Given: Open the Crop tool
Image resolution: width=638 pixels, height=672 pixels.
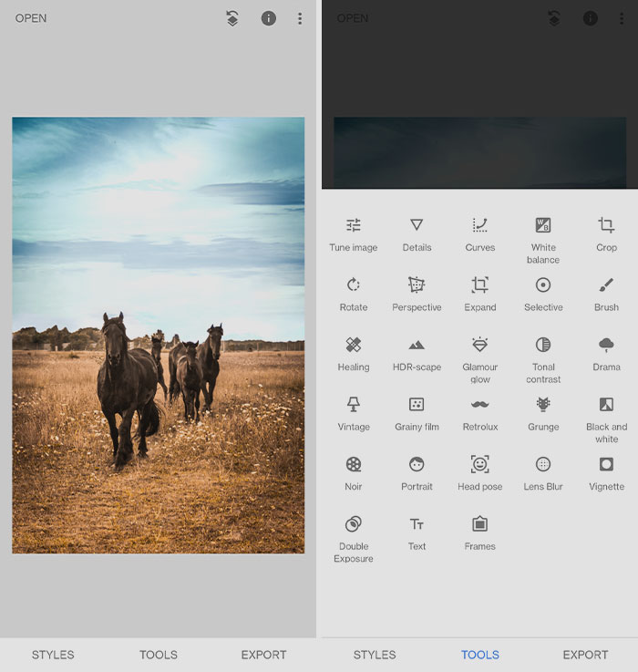Looking at the screenshot, I should [x=606, y=233].
